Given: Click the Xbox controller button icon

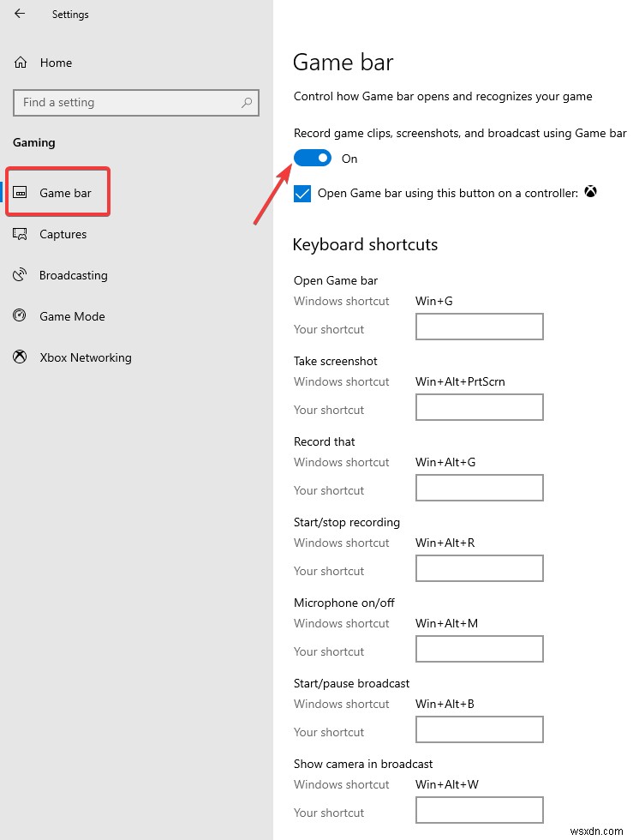Looking at the screenshot, I should [x=590, y=192].
